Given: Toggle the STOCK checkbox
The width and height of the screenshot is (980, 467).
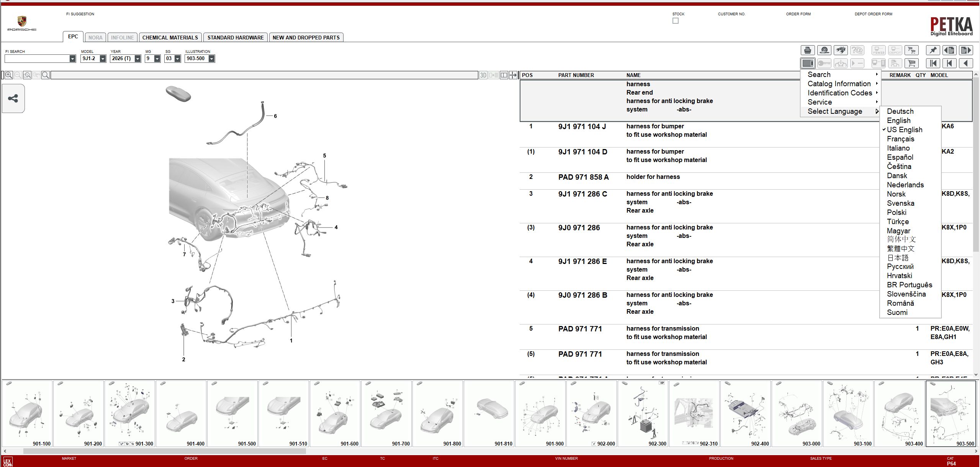Looking at the screenshot, I should (x=675, y=21).
